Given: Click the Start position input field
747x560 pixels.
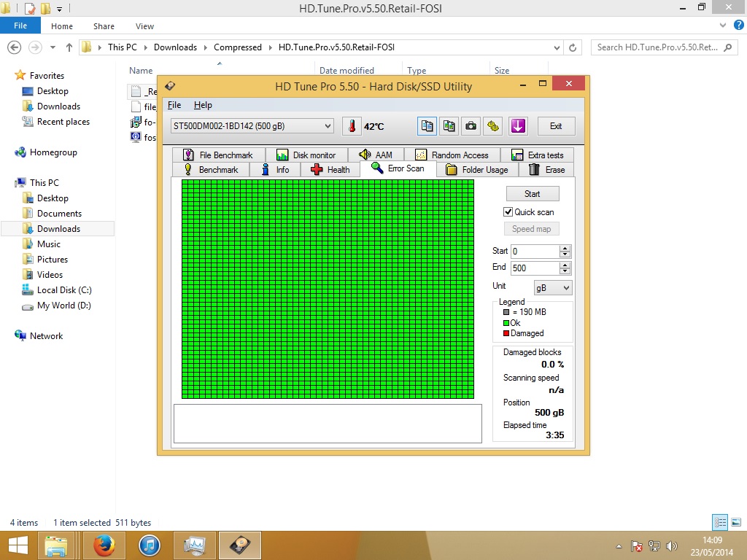Looking at the screenshot, I should 535,252.
